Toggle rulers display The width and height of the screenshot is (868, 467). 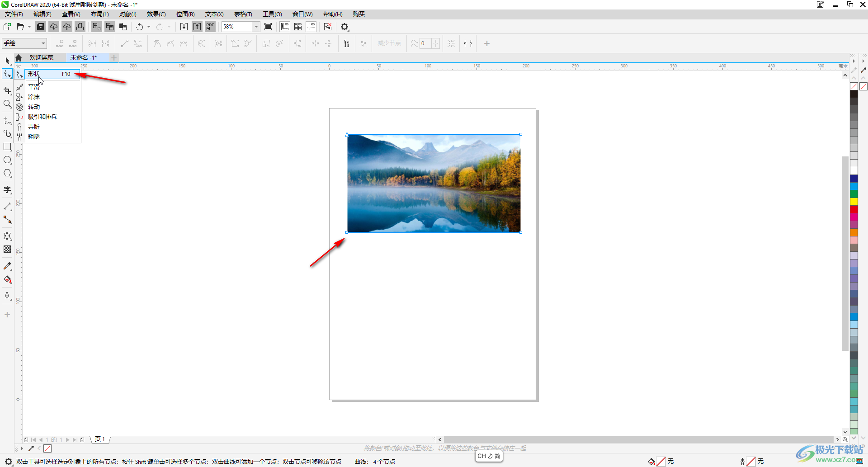285,27
